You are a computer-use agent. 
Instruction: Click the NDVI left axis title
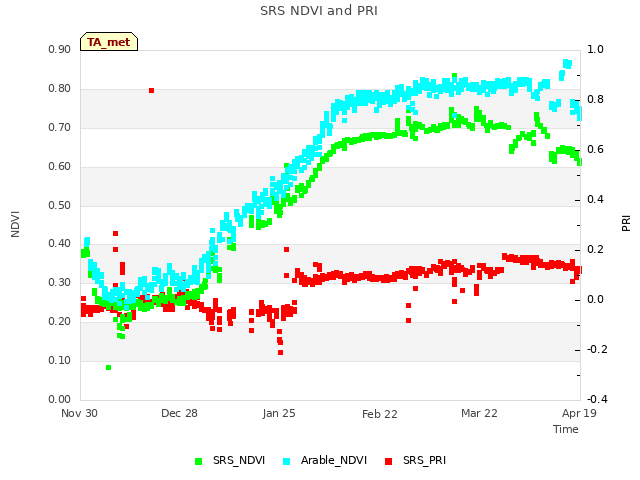click(x=15, y=224)
